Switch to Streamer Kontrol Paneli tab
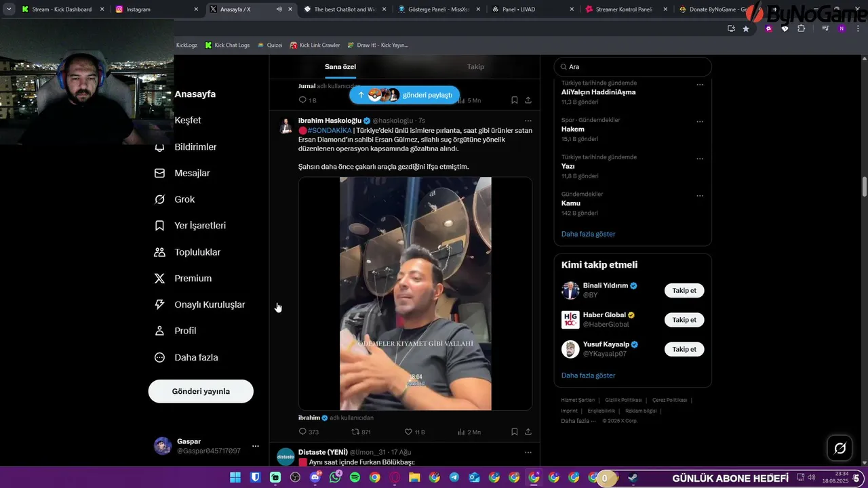 [626, 9]
